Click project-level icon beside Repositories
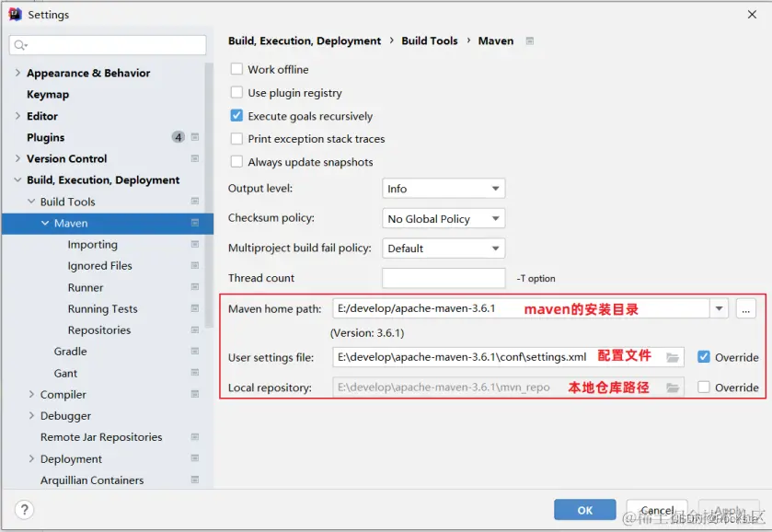 pos(195,330)
